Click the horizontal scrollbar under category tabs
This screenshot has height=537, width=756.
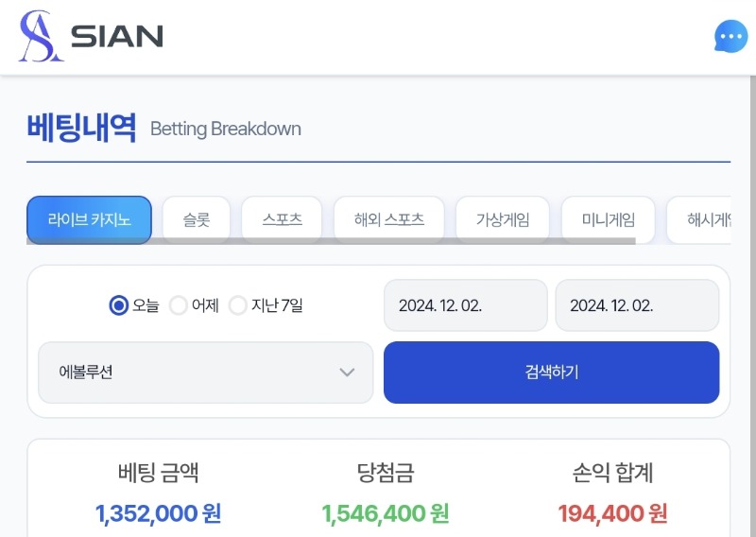click(x=331, y=241)
